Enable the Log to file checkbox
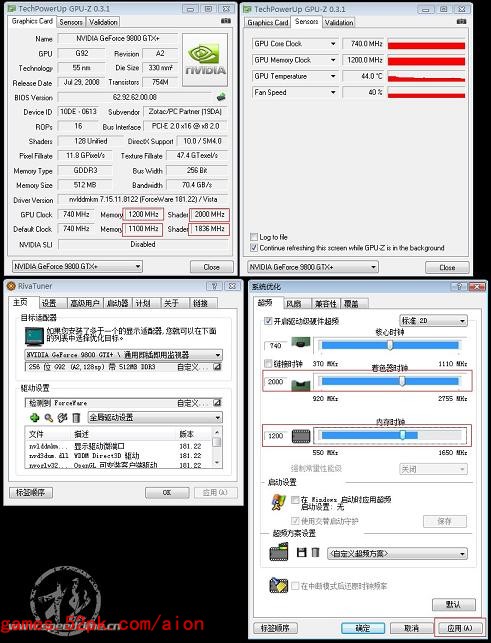Image resolution: width=491 pixels, height=643 pixels. [253, 237]
